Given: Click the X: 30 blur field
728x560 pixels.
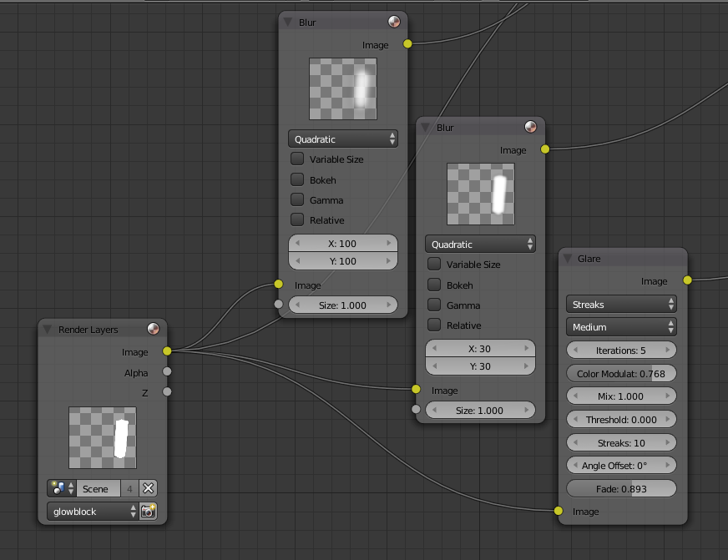Looking at the screenshot, I should 480,348.
